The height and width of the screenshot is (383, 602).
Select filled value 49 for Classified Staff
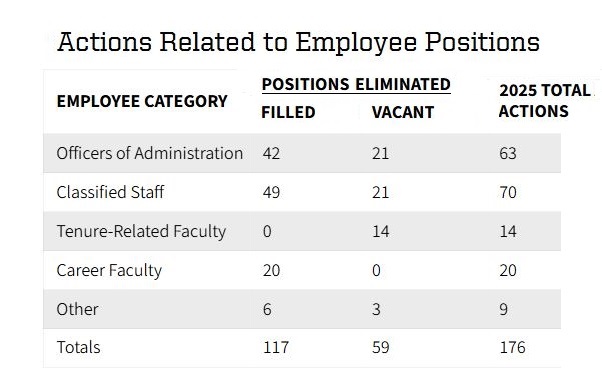[x=271, y=192]
